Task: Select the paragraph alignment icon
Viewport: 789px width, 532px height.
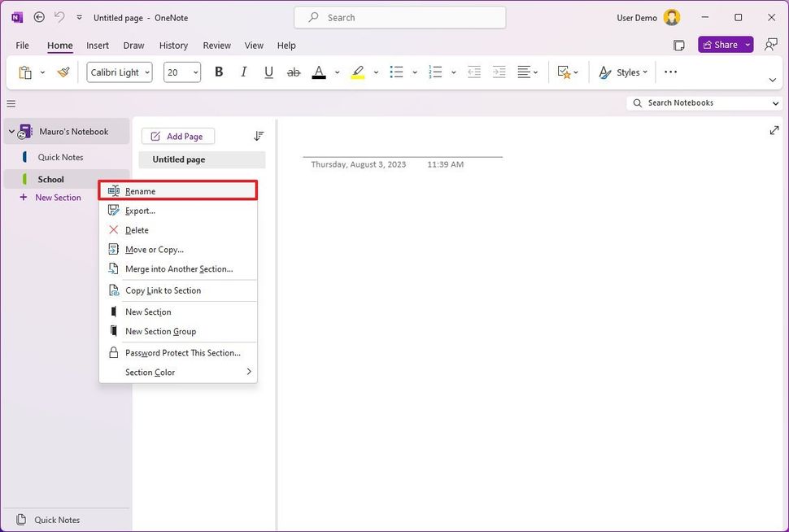Action: (x=525, y=72)
